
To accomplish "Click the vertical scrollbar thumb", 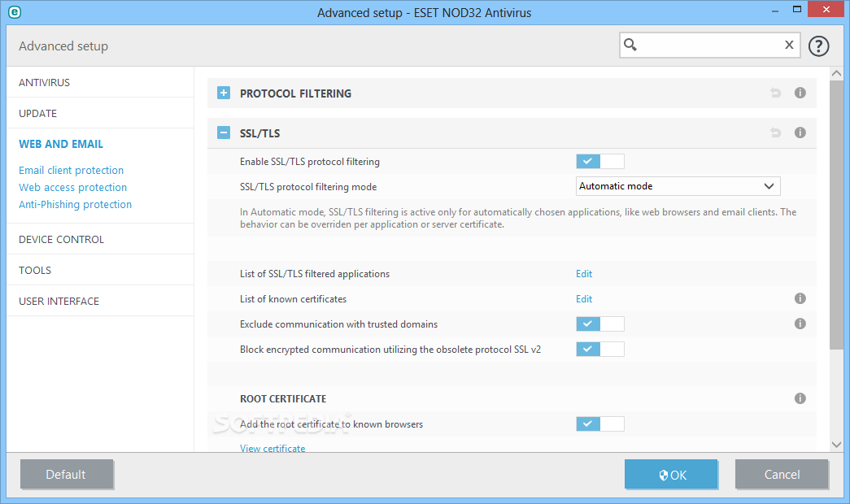I will [836, 215].
